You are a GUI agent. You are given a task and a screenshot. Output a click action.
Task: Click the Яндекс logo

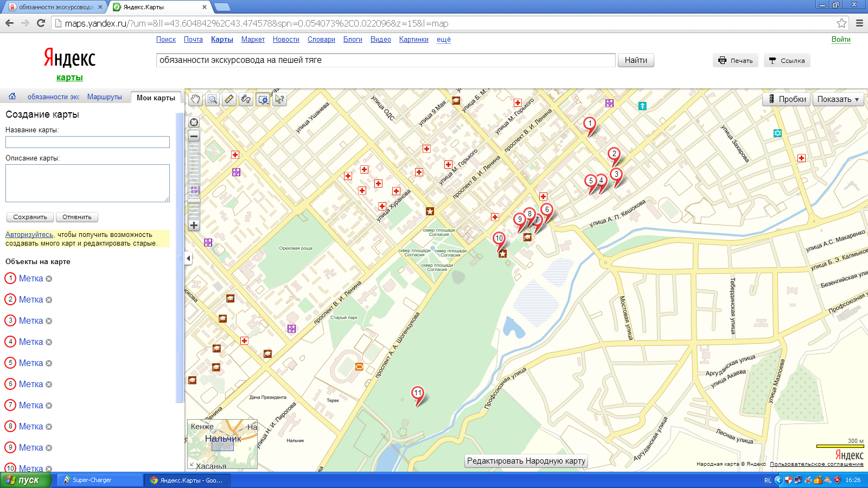(69, 58)
